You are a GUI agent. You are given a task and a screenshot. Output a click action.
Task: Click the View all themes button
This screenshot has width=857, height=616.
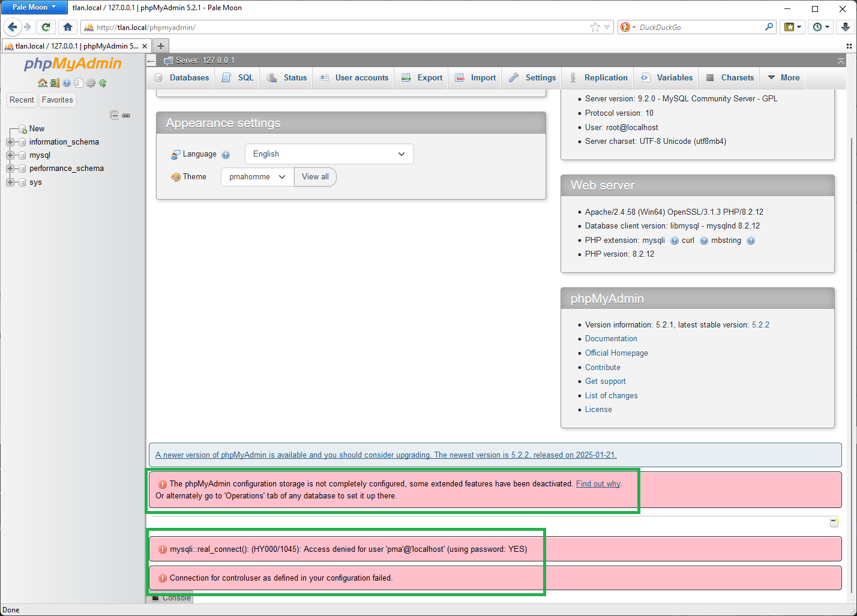(x=315, y=177)
